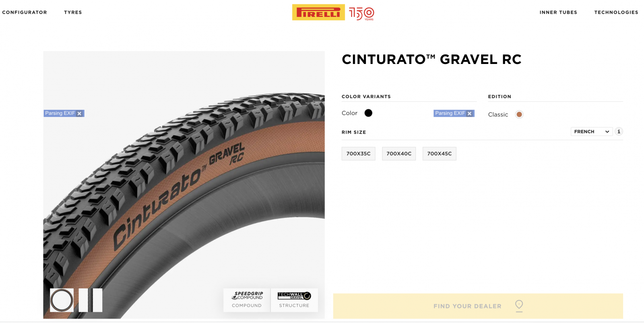Go to the Technologies page
The image size is (644, 323).
(x=616, y=12)
